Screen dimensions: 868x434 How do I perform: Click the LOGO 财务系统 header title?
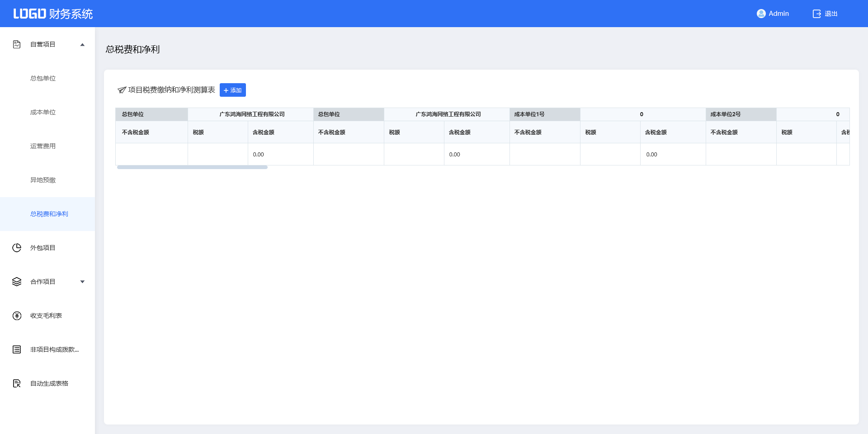(53, 14)
